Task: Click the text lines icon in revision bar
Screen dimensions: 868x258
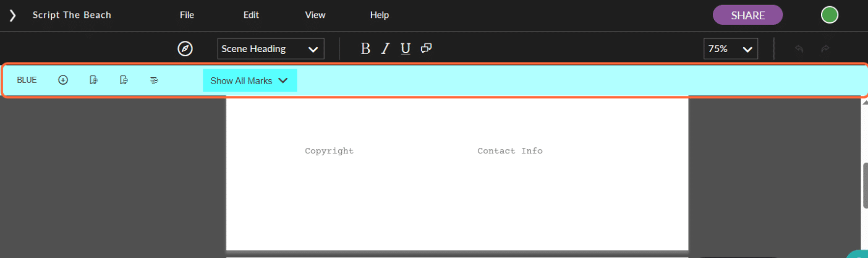Action: [155, 80]
